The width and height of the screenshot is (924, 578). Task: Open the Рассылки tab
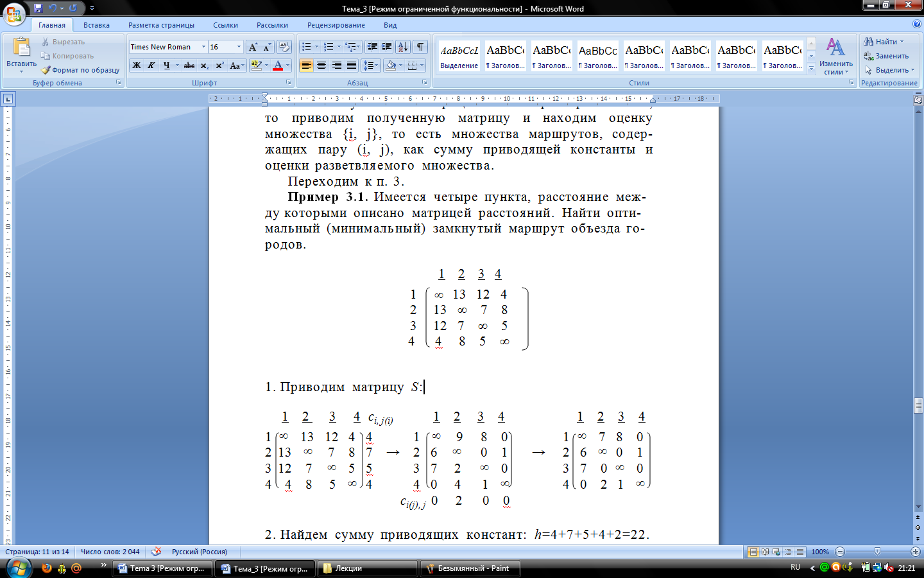click(x=272, y=25)
